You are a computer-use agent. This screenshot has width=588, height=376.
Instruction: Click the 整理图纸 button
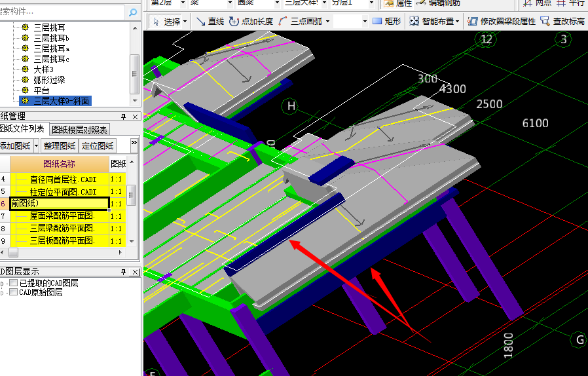point(60,145)
